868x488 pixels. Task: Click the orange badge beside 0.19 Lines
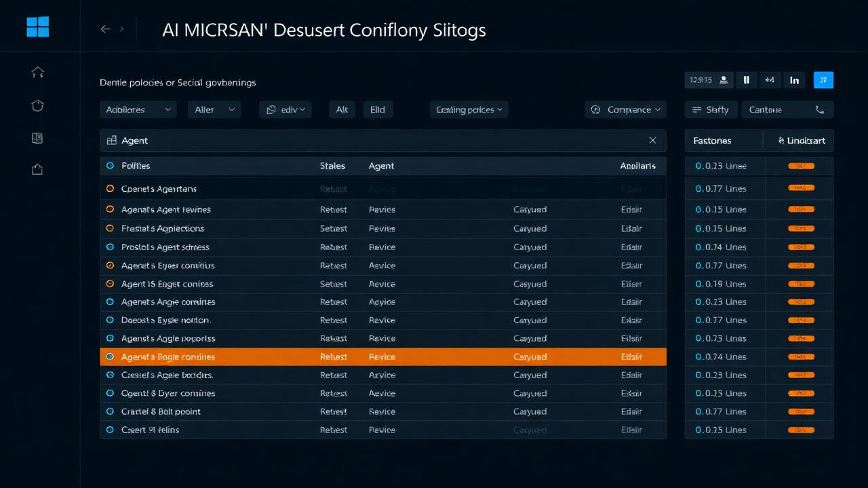pos(801,284)
